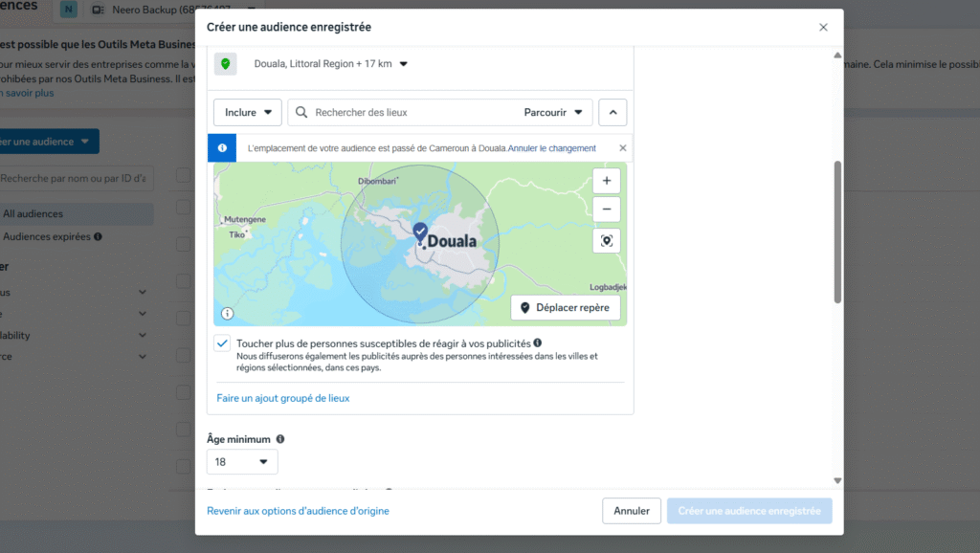Expand Douala, Littoral Region radius dropdown

pyautogui.click(x=403, y=64)
